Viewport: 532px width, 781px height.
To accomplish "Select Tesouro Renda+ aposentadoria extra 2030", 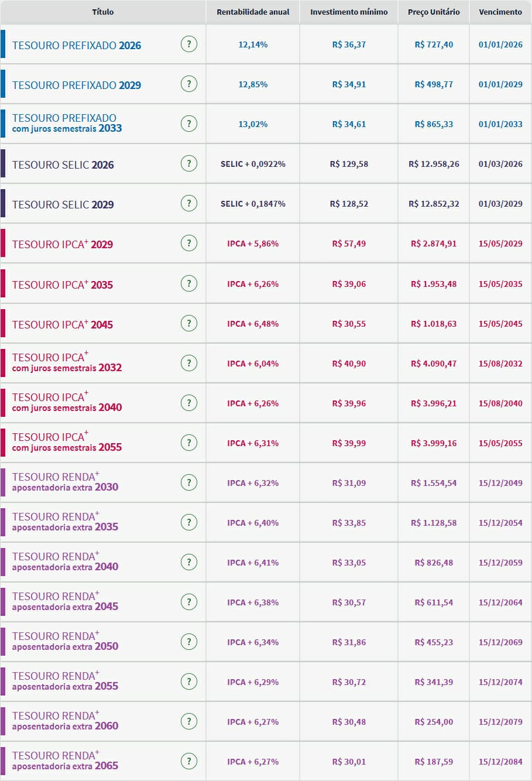I will [x=66, y=481].
